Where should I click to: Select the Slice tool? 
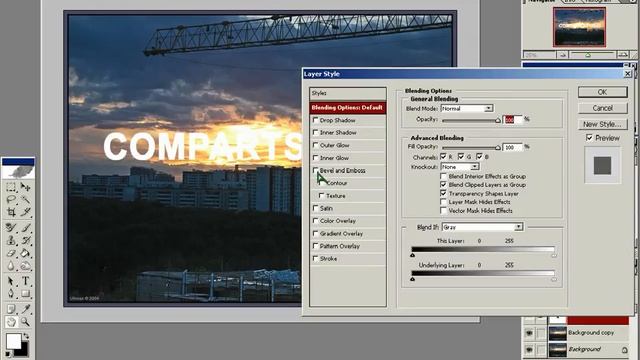25,211
